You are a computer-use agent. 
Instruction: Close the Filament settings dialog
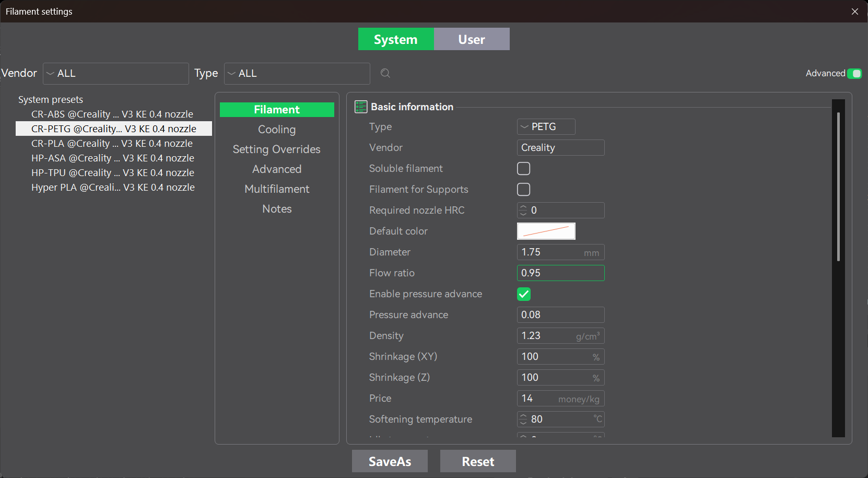click(x=855, y=11)
